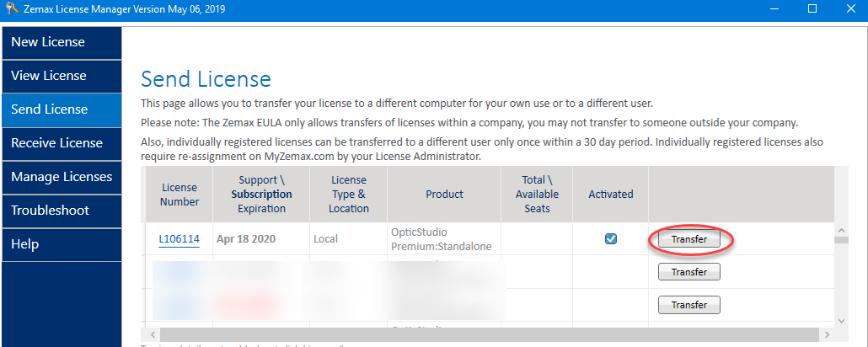Click Total \ Available Seats column header
Screen dimensions: 868x347
pos(537,195)
